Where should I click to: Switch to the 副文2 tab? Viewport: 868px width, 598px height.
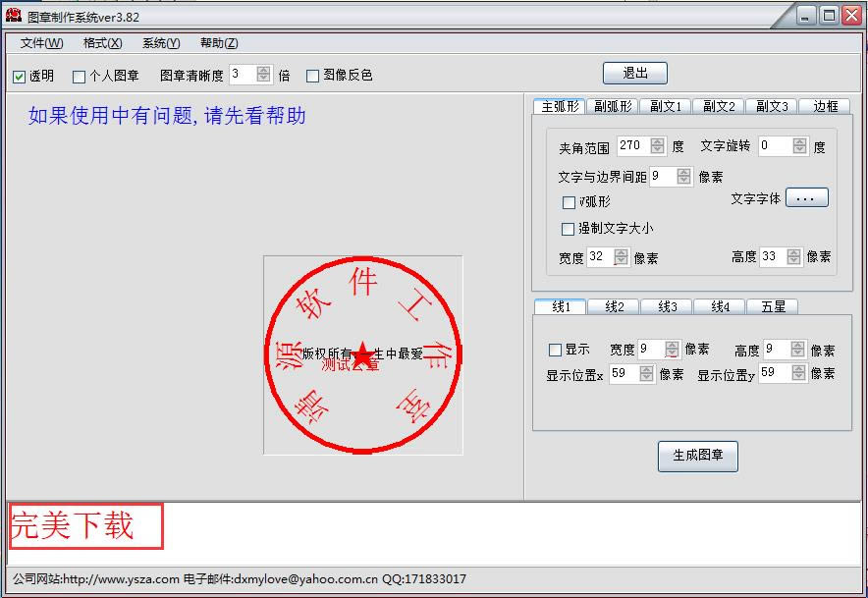(x=719, y=106)
